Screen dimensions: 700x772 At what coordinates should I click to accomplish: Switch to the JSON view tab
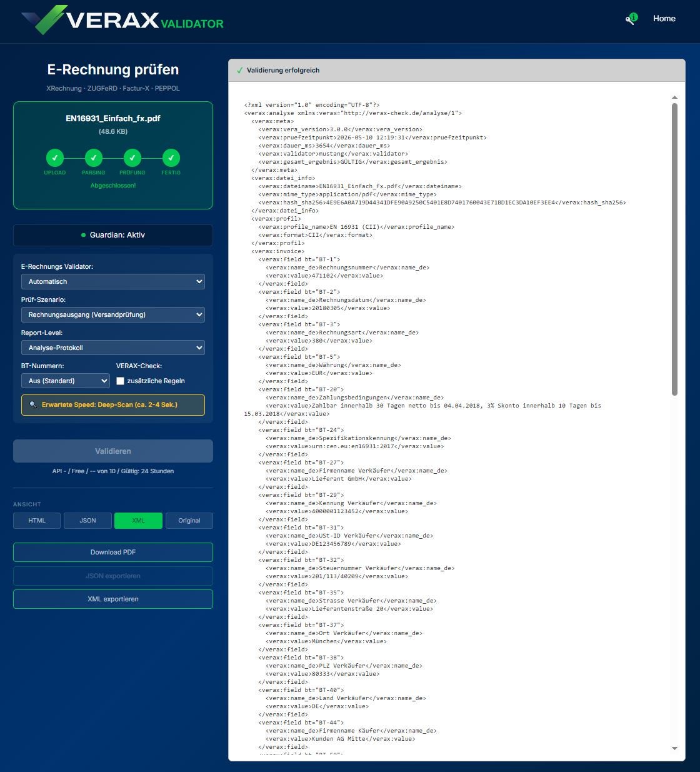[87, 521]
